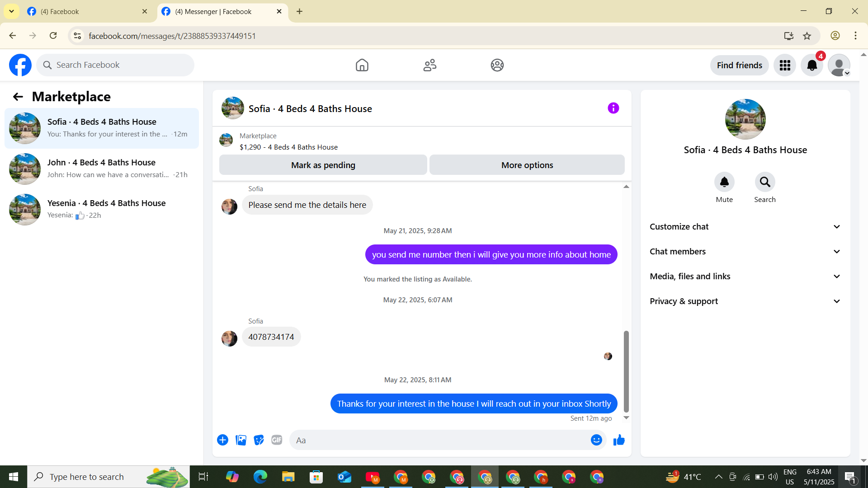
Task: Open Windows Start menu
Action: [14, 477]
